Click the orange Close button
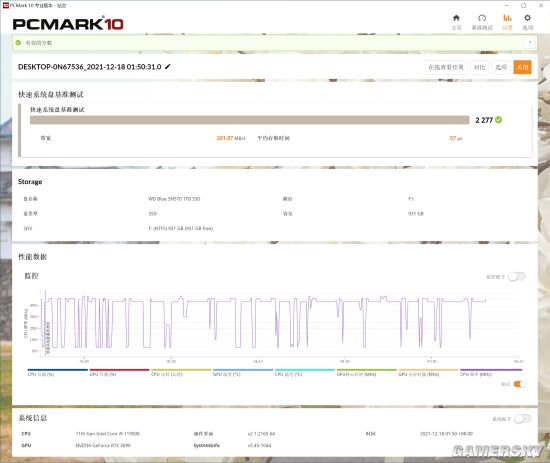 tap(522, 67)
